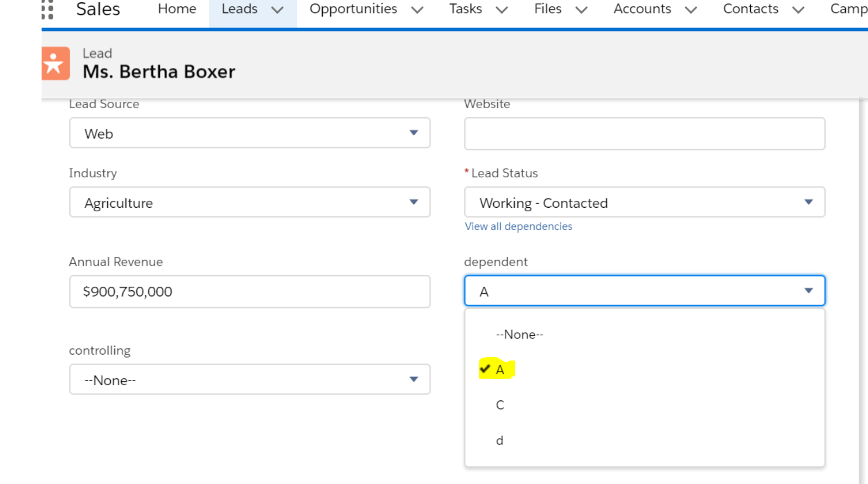Open the Opportunities tab chevron menu

pyautogui.click(x=417, y=10)
